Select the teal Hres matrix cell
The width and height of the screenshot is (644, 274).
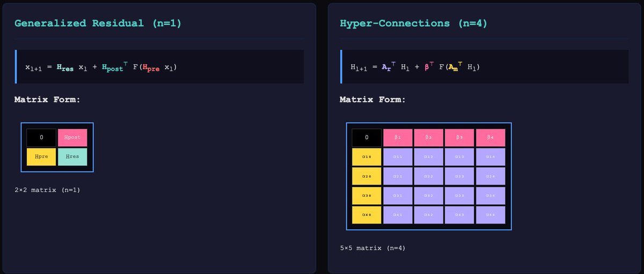(72, 157)
